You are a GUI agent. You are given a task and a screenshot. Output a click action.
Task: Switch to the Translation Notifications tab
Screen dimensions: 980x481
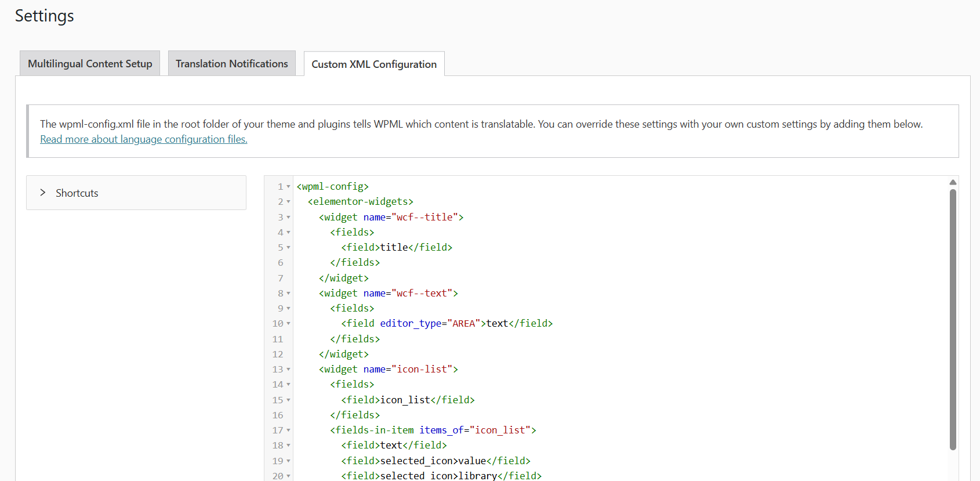(x=232, y=63)
